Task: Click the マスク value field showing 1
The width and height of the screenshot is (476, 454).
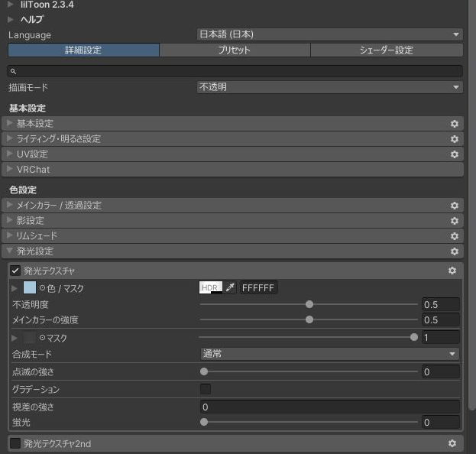Action: [441, 337]
